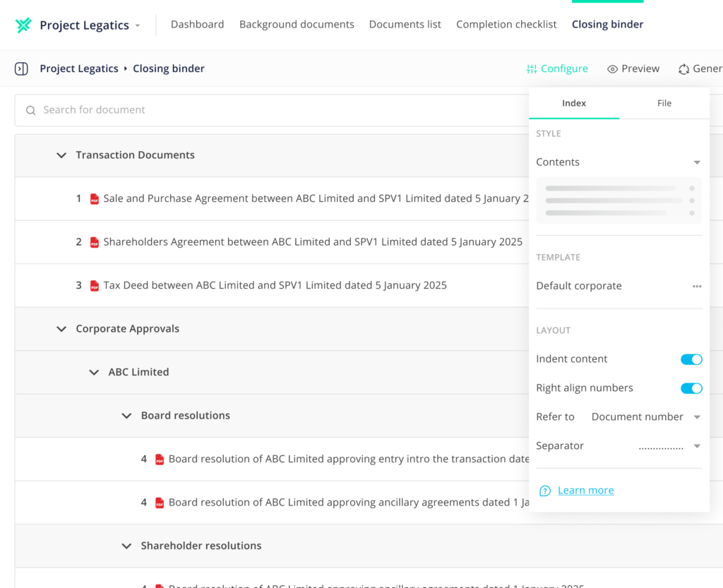Select the Shareholders Agreement document title

(x=313, y=242)
